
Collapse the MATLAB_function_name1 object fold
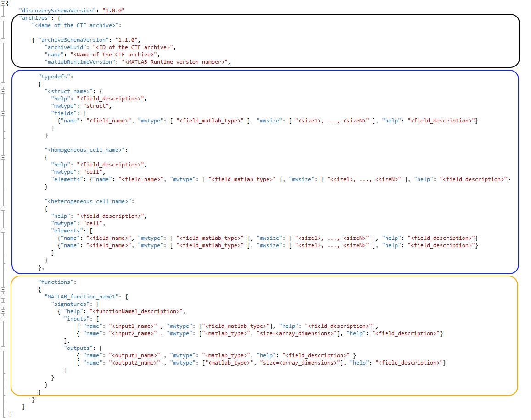pos(3,297)
